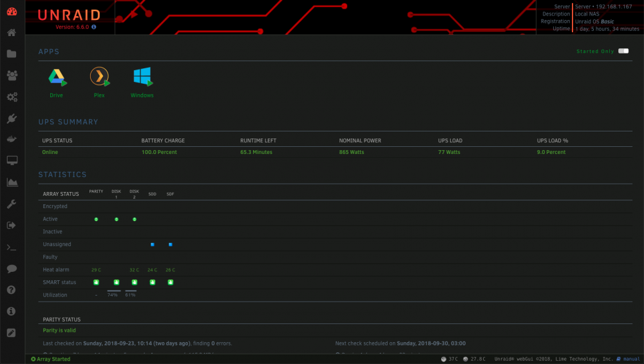Click the Windows VM icon

(143, 77)
